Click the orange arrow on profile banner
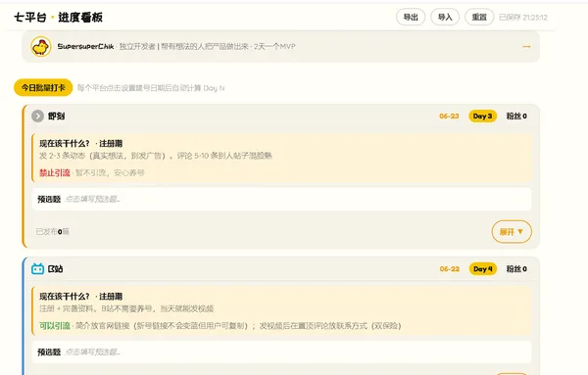This screenshot has height=375, width=588. coord(526,46)
